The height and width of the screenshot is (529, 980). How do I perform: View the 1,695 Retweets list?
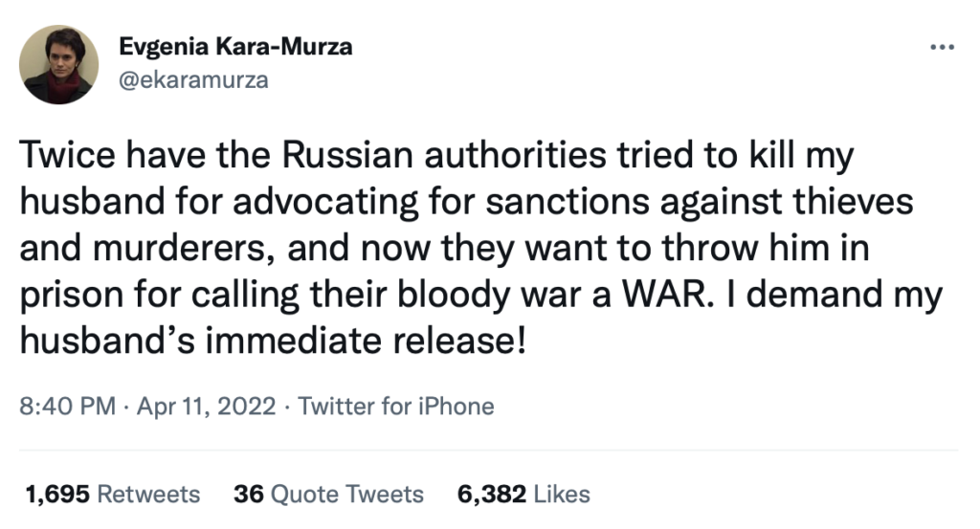tap(113, 494)
